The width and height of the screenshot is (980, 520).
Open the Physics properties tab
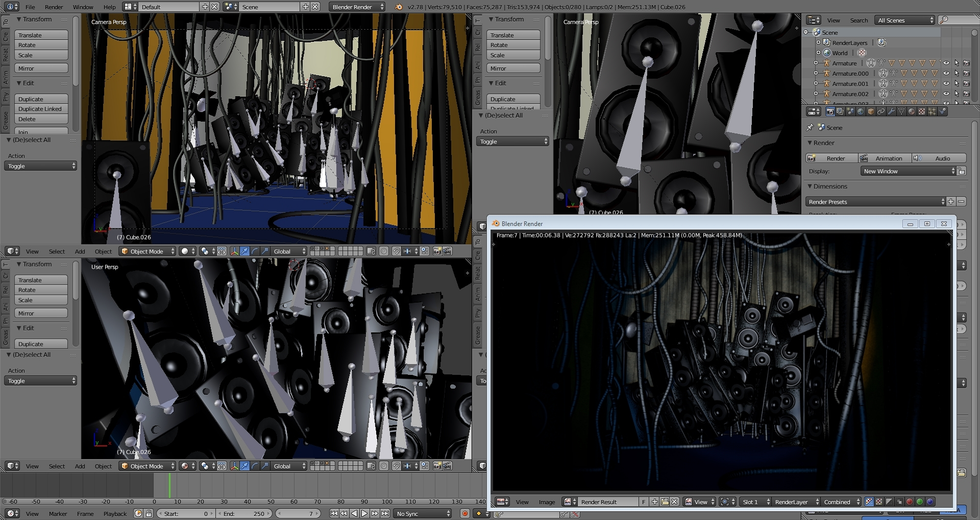pyautogui.click(x=942, y=111)
